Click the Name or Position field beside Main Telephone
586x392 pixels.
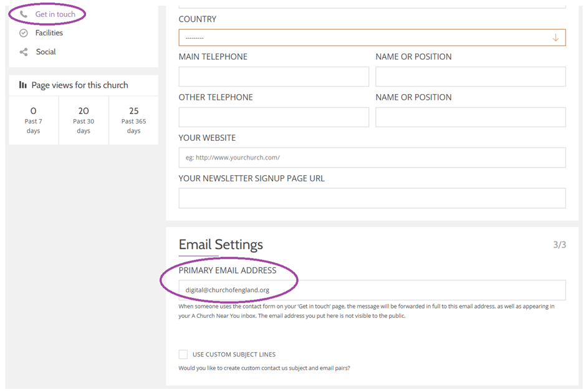click(x=471, y=77)
